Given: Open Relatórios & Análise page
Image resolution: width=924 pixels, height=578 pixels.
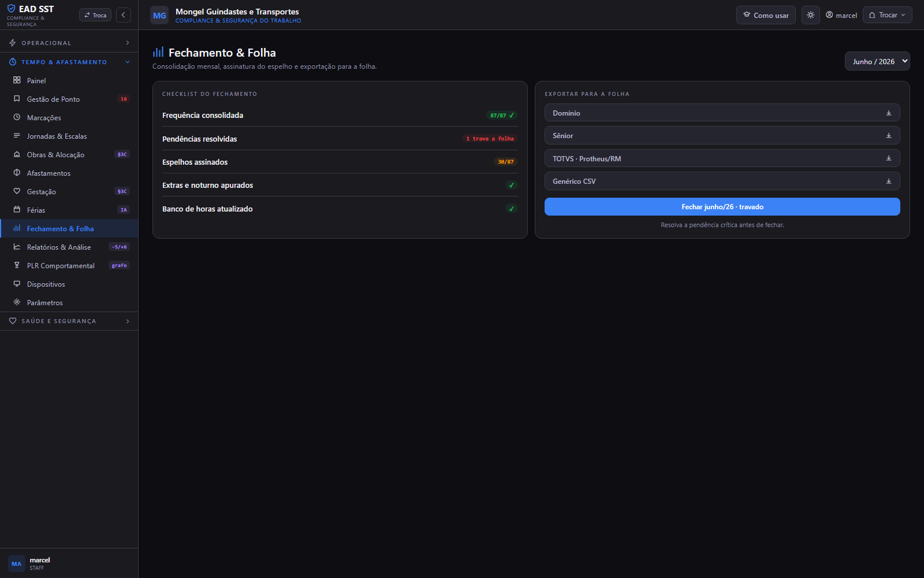Looking at the screenshot, I should (69, 247).
